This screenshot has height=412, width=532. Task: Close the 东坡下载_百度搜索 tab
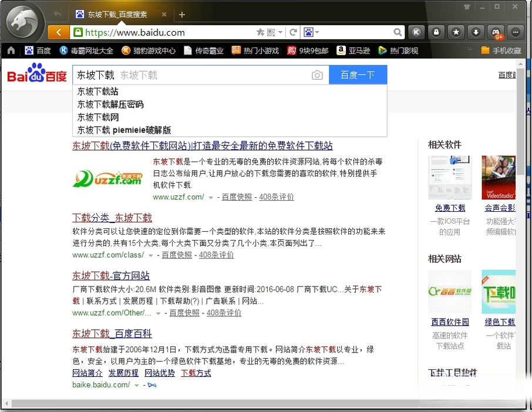pyautogui.click(x=164, y=14)
